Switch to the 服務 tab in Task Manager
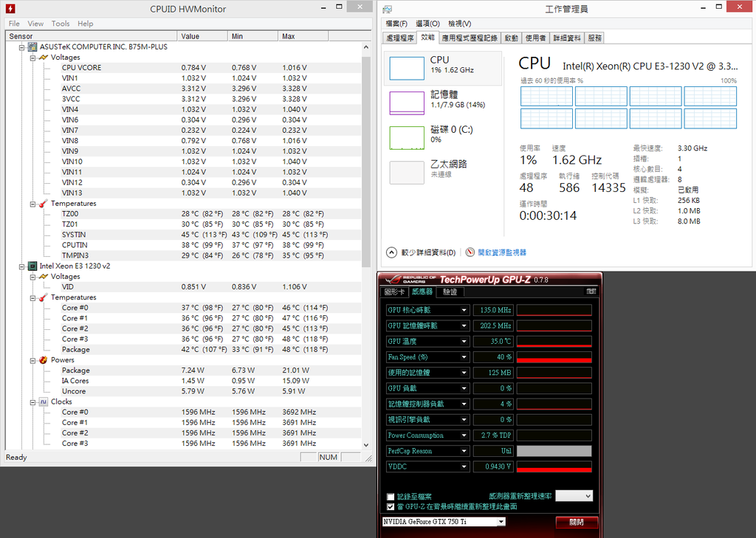The image size is (756, 538). point(595,38)
